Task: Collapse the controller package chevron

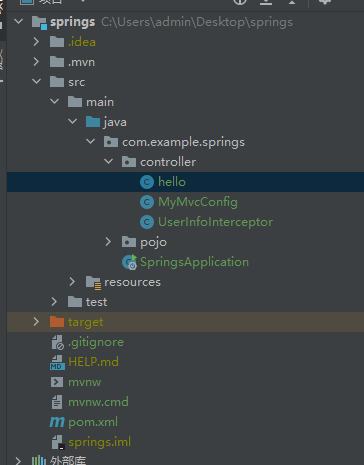Action: (108, 162)
